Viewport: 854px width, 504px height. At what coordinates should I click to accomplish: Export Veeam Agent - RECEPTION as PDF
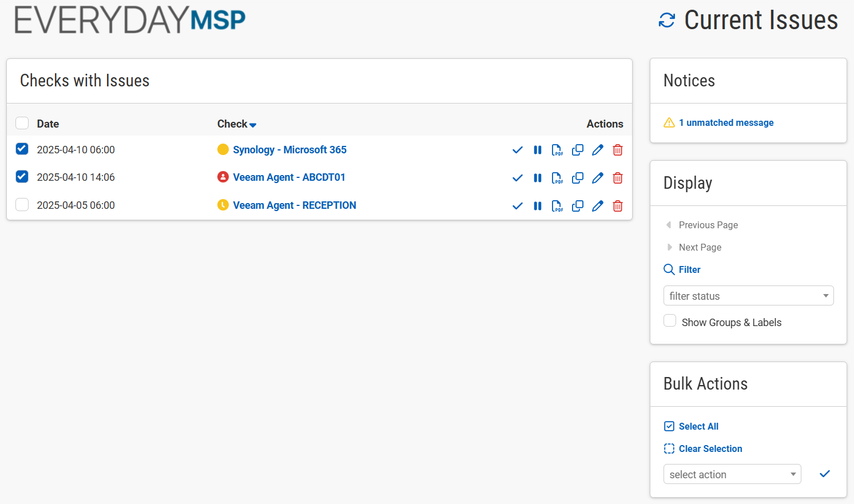point(557,206)
